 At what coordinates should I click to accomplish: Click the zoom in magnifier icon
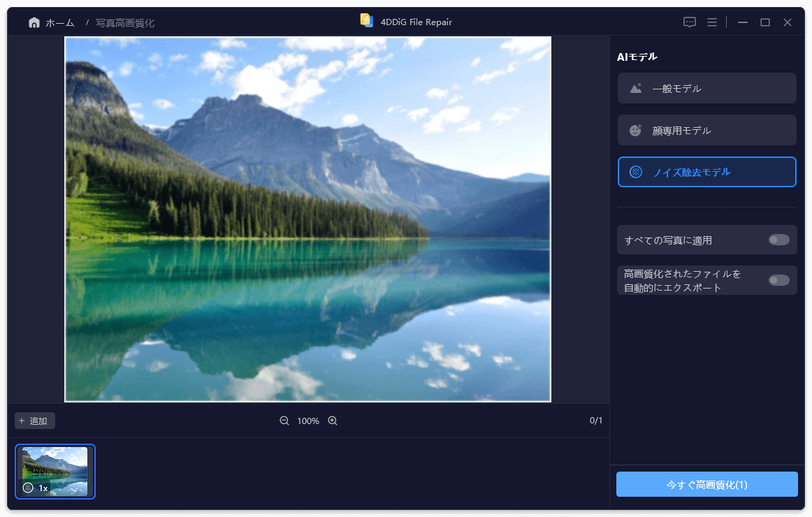point(333,421)
